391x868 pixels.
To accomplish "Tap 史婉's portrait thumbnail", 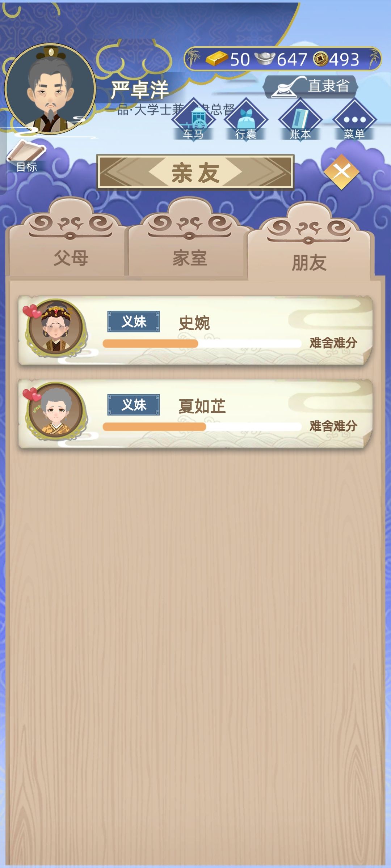I will [55, 328].
